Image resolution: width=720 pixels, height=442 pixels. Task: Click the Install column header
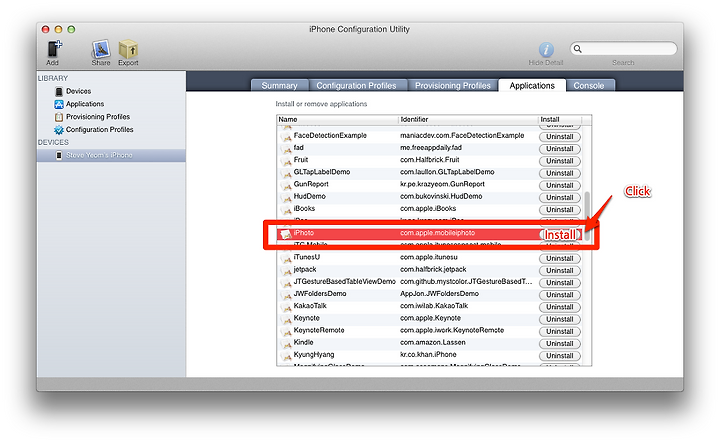pos(560,119)
